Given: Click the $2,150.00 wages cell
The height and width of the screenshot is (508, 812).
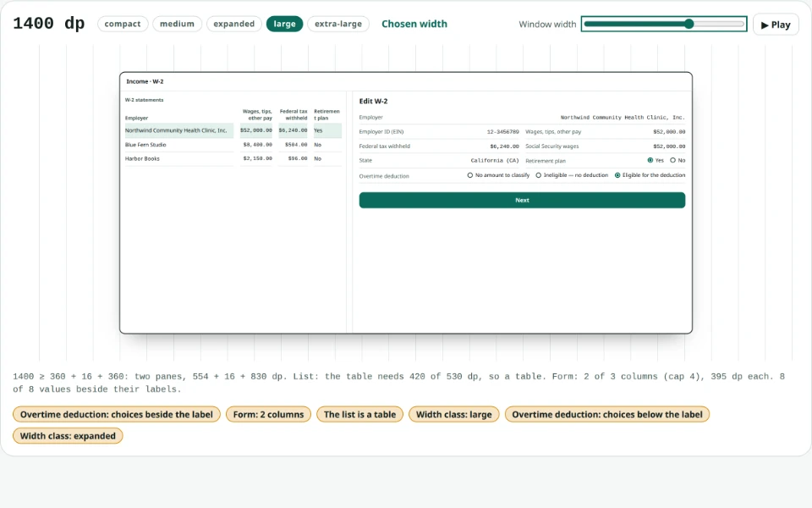Looking at the screenshot, I should point(257,158).
